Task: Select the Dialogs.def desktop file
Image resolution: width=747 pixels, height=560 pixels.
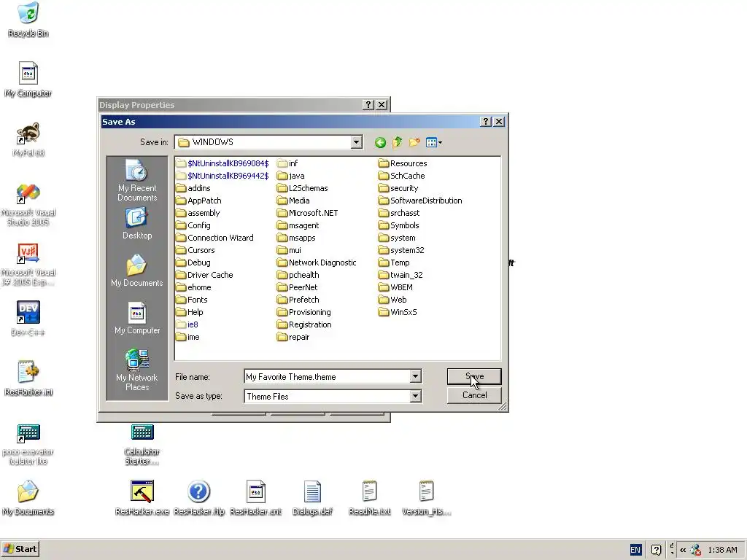Action: point(312,498)
